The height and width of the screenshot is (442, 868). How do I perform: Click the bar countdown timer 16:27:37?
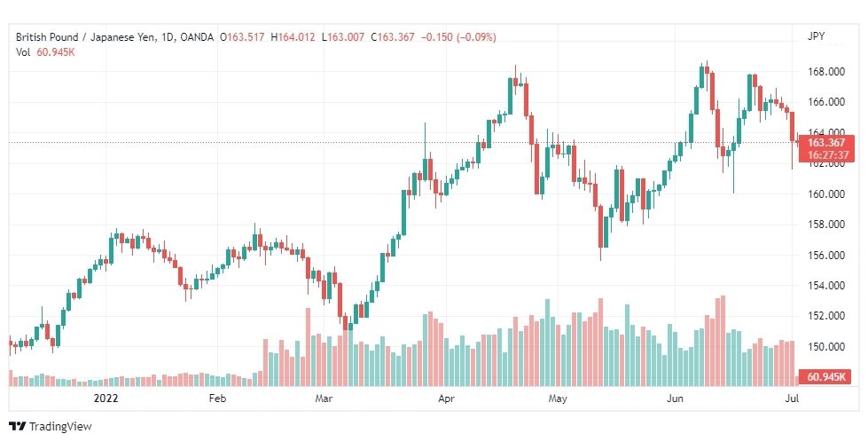click(x=826, y=154)
